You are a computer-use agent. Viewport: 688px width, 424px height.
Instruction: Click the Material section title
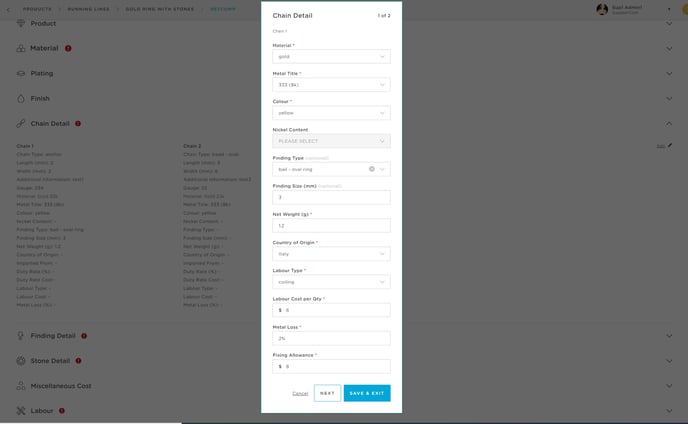pyautogui.click(x=44, y=48)
